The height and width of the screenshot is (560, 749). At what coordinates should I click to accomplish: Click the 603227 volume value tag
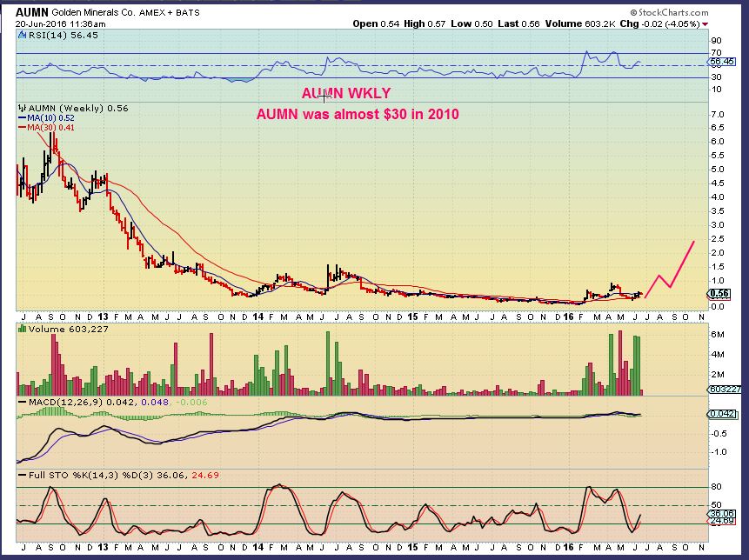(x=725, y=390)
